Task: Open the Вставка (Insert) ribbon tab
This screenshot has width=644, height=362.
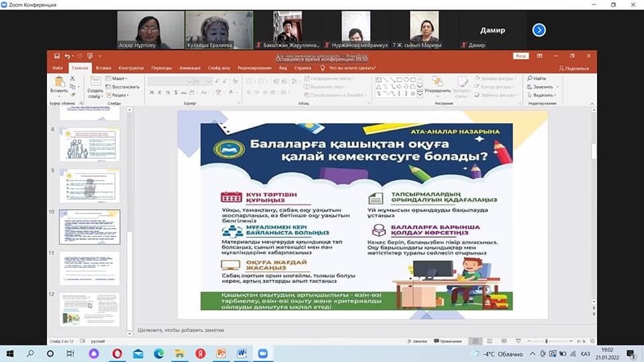Action: (x=103, y=68)
